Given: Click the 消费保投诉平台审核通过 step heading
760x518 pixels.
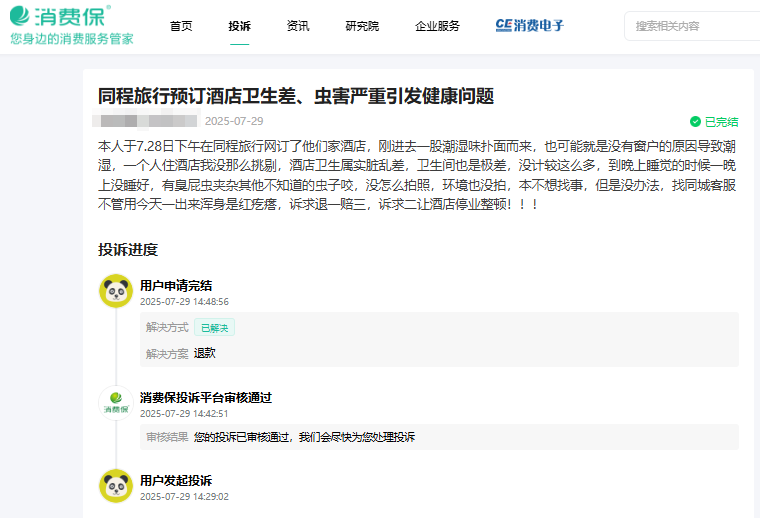Looking at the screenshot, I should pyautogui.click(x=206, y=397).
